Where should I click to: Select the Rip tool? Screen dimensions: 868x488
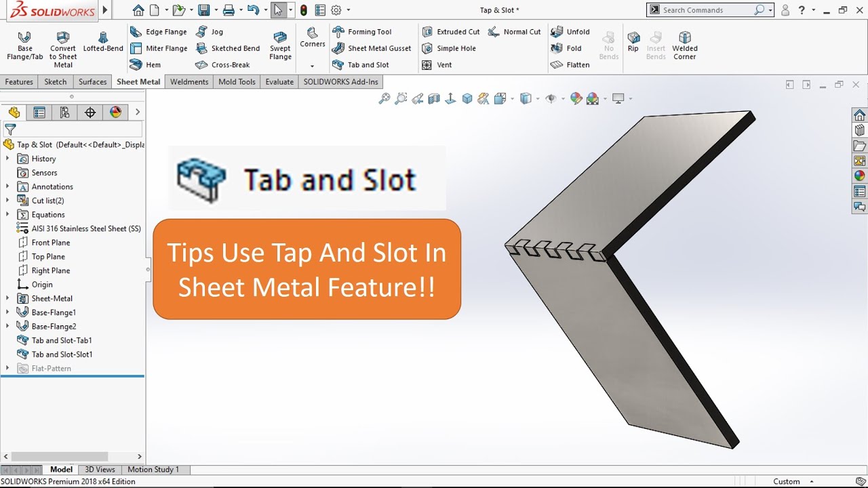point(633,42)
